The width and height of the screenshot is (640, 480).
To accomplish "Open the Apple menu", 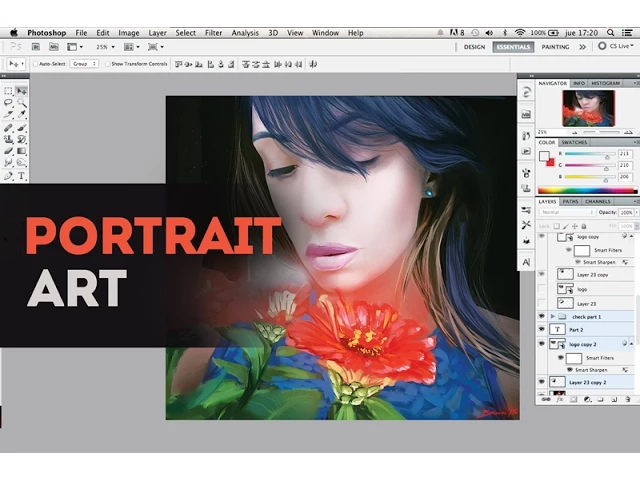I will pos(14,33).
